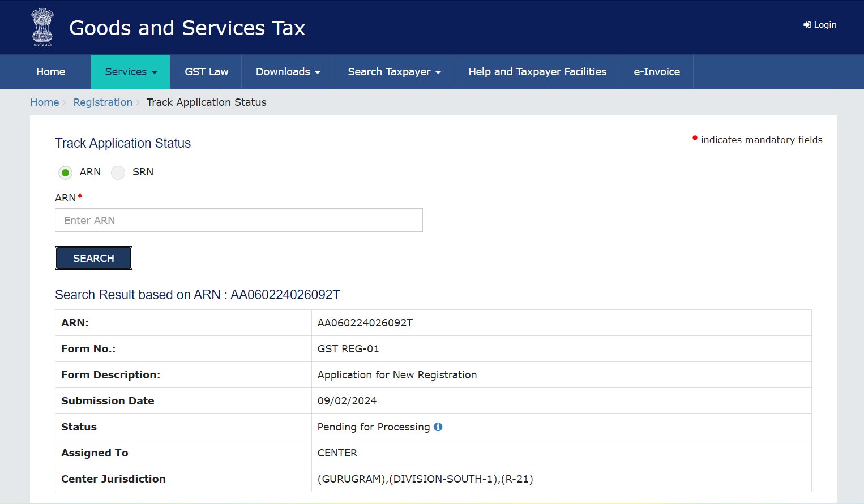The image size is (864, 504).
Task: Click the Login arrow icon
Action: coord(807,25)
